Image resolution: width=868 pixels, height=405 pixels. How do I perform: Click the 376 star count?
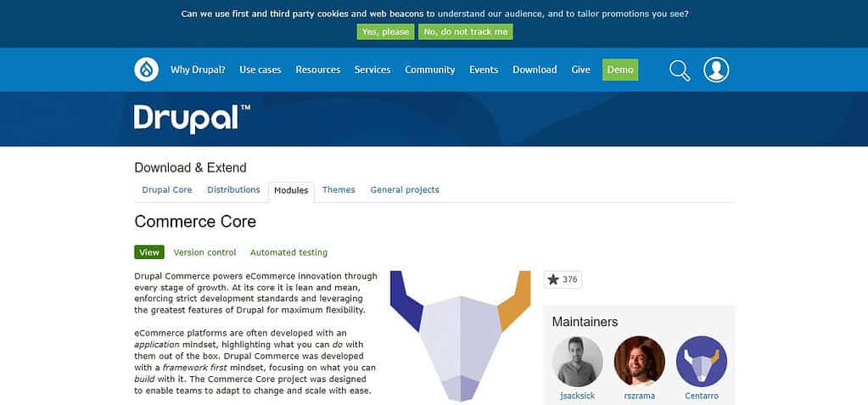pyautogui.click(x=570, y=280)
